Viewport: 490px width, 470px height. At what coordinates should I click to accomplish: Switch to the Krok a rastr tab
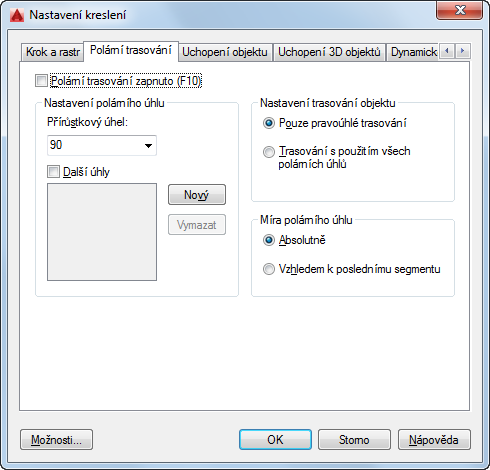click(x=53, y=52)
